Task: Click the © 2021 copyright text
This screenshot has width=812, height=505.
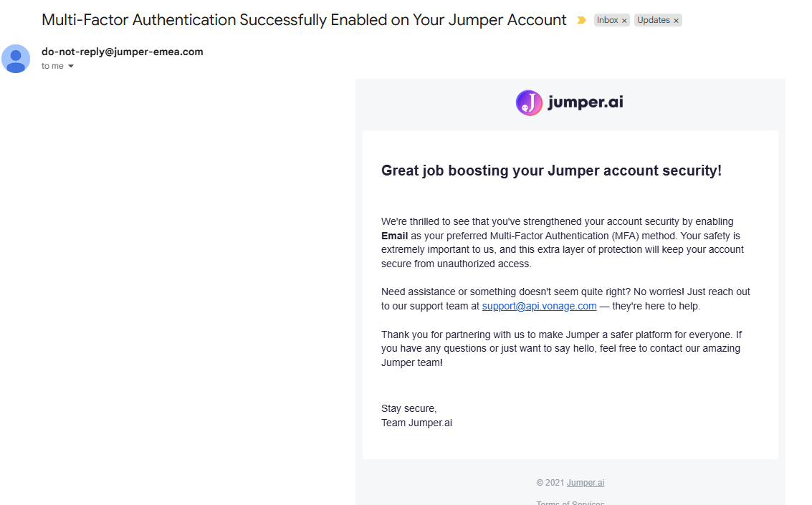Action: click(x=550, y=483)
